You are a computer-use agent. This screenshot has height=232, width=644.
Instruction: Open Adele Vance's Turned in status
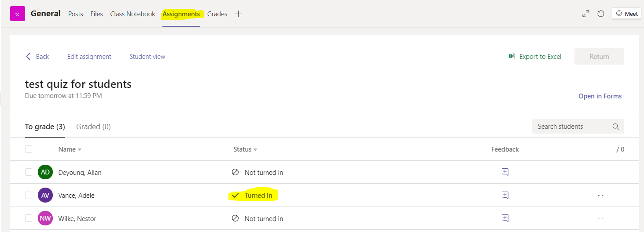[x=258, y=196]
